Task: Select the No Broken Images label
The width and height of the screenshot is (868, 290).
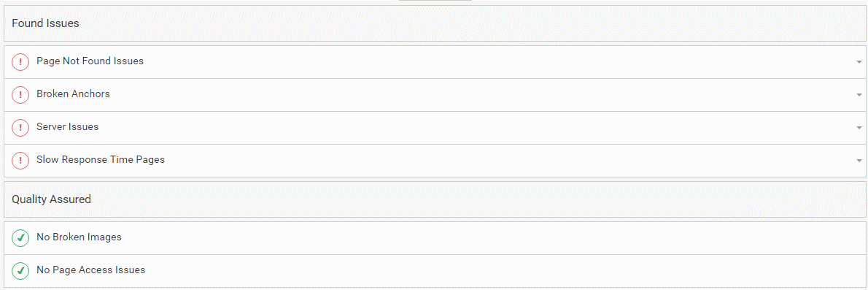Action: coord(80,237)
